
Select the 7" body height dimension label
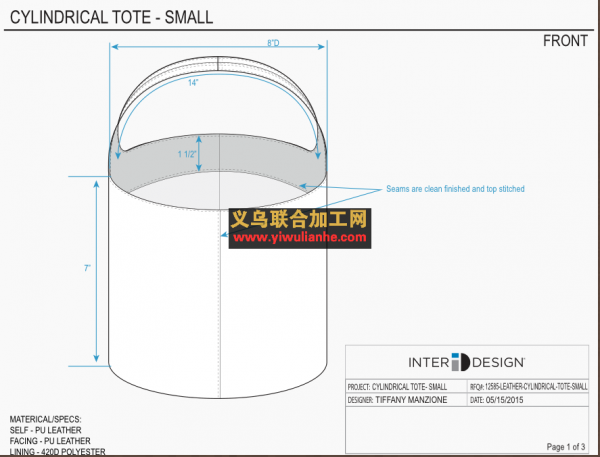click(x=88, y=268)
